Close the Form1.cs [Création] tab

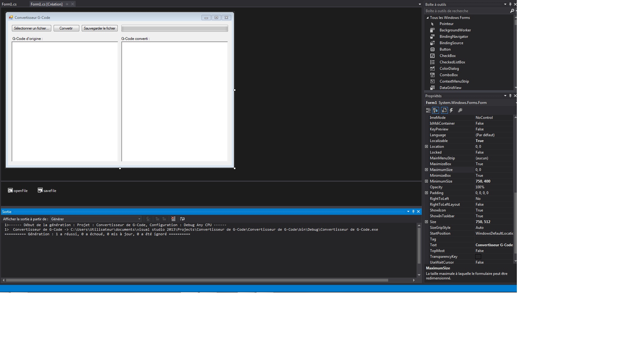click(73, 4)
